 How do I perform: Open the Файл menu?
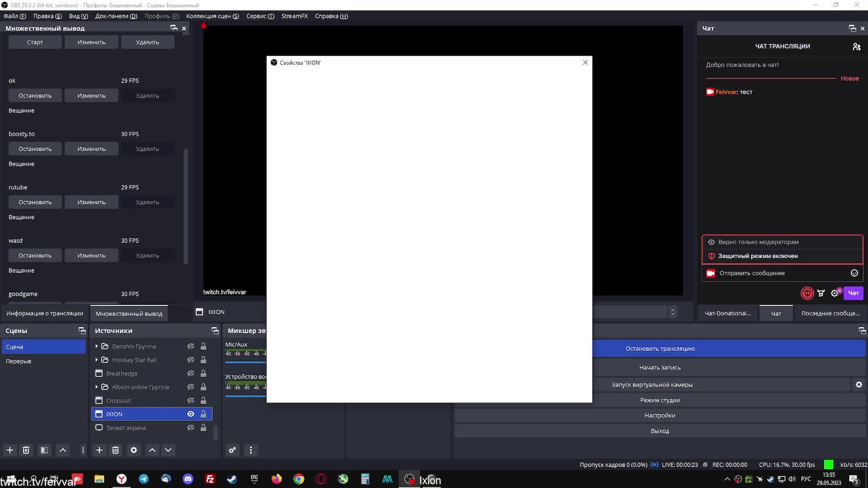(15, 16)
